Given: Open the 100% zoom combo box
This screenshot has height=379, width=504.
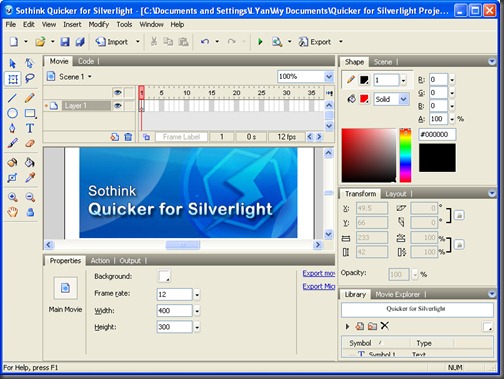Looking at the screenshot, I should 329,77.
